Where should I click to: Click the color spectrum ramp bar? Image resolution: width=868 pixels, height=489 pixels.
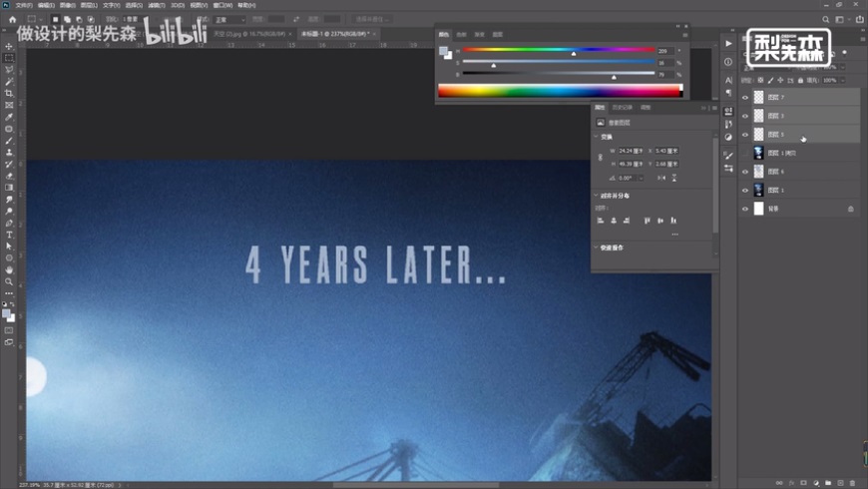[x=561, y=90]
